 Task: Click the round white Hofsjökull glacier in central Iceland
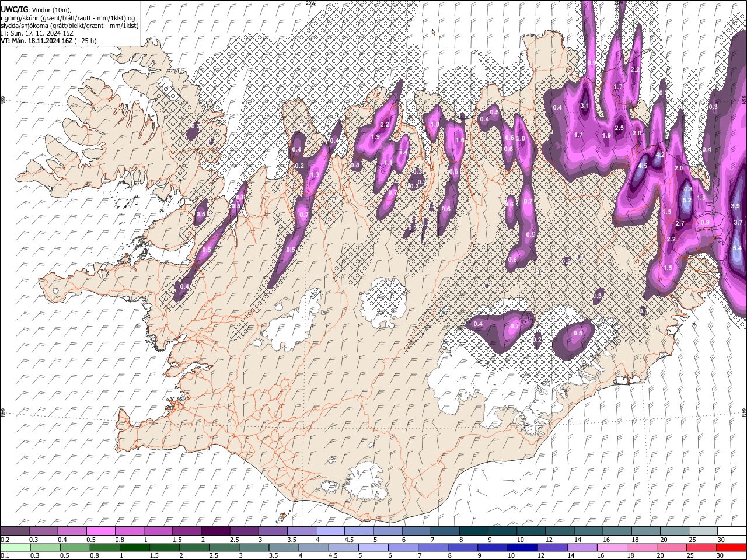click(x=383, y=303)
